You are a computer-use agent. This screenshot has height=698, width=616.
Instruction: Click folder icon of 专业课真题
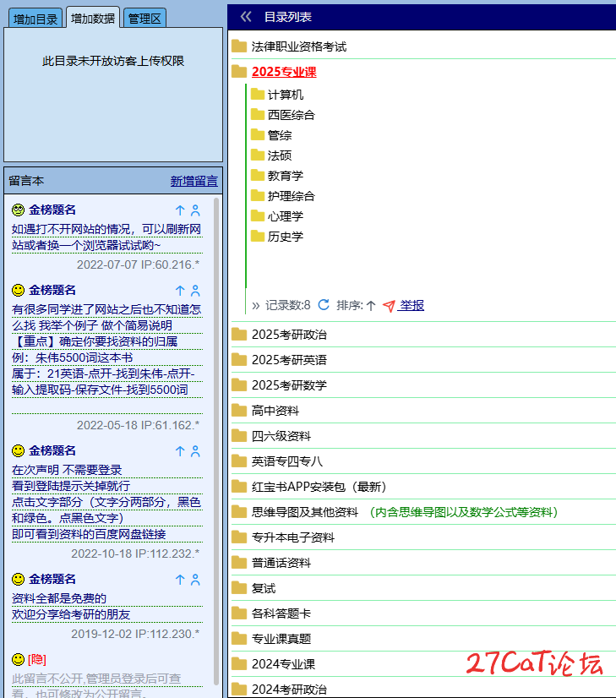[239, 638]
